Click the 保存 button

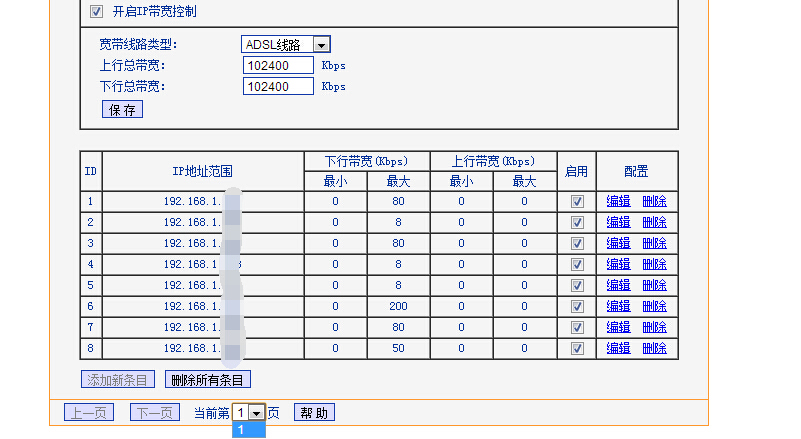coord(122,109)
